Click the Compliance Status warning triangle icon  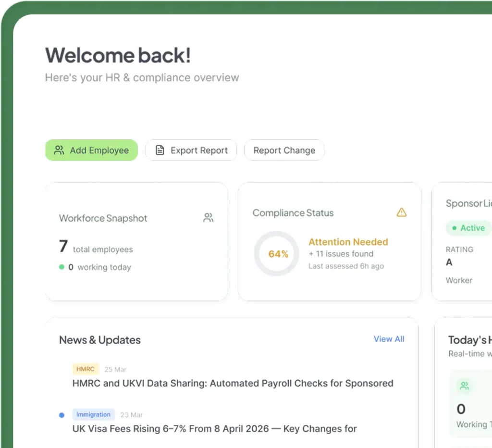(401, 212)
